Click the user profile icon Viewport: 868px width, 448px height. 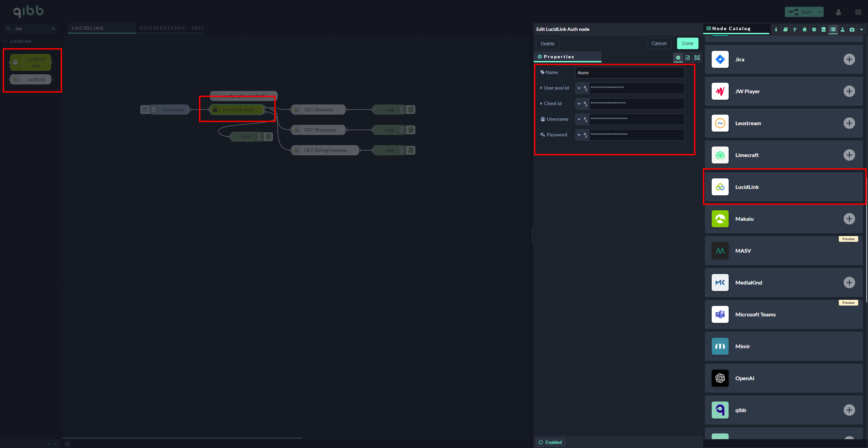[839, 12]
